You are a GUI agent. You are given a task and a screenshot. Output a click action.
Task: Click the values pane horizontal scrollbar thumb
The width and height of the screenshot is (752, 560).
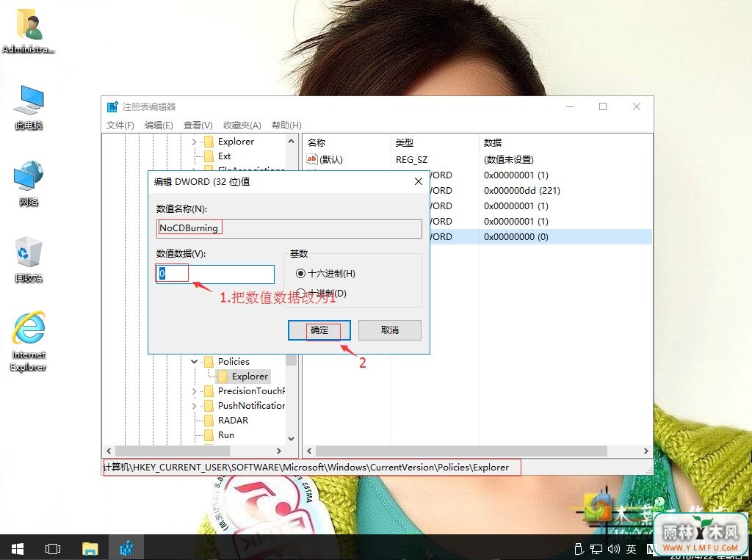[x=461, y=451]
